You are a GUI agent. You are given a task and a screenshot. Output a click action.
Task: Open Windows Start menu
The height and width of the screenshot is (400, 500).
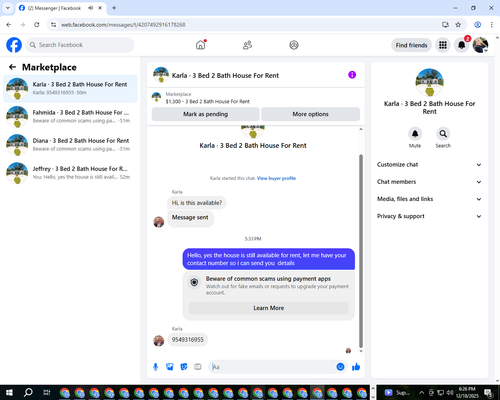9,392
